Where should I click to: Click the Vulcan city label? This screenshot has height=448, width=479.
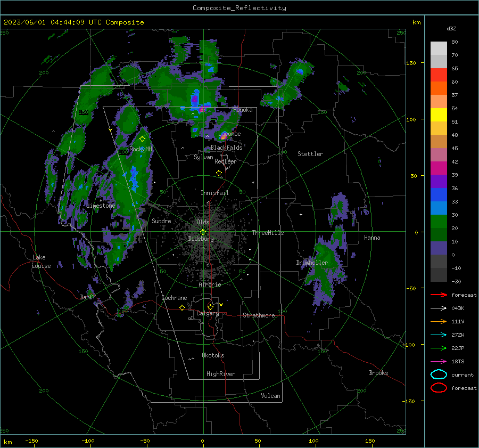click(270, 396)
